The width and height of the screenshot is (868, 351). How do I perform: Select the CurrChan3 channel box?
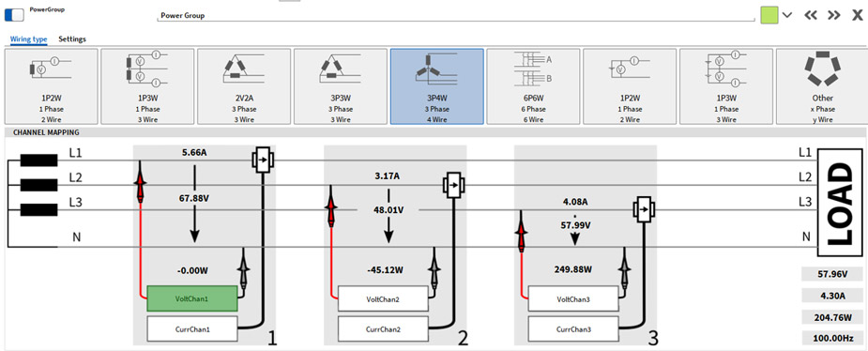point(573,328)
